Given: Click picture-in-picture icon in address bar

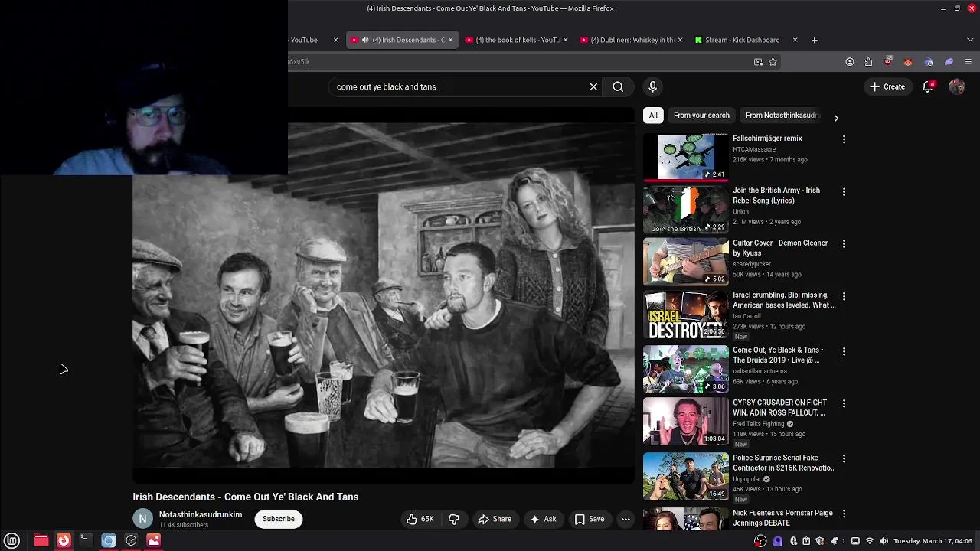Looking at the screenshot, I should [x=758, y=62].
